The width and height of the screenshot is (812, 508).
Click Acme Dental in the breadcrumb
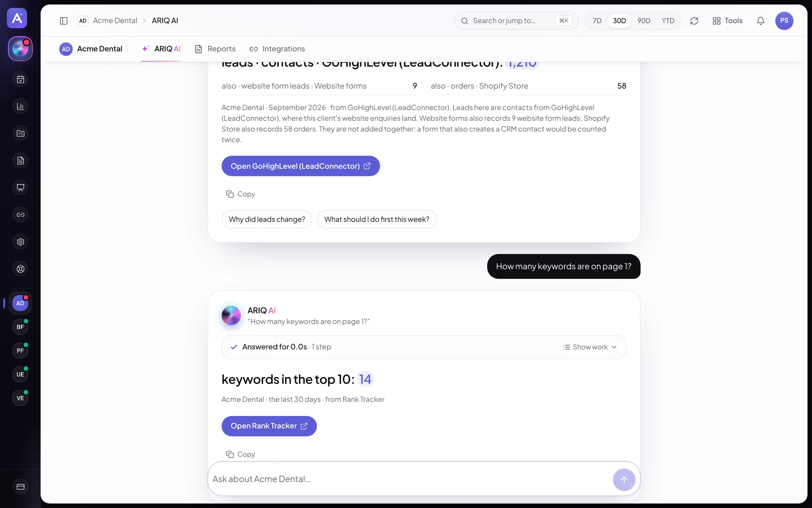[x=115, y=21]
